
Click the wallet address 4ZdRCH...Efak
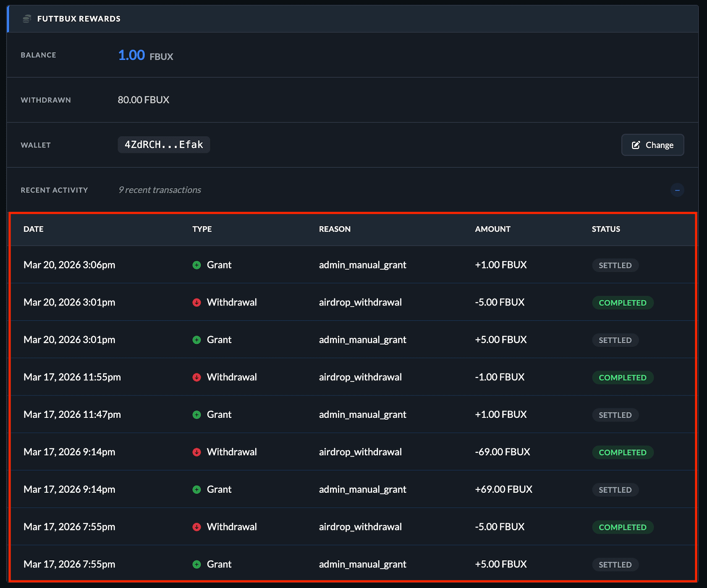(164, 145)
